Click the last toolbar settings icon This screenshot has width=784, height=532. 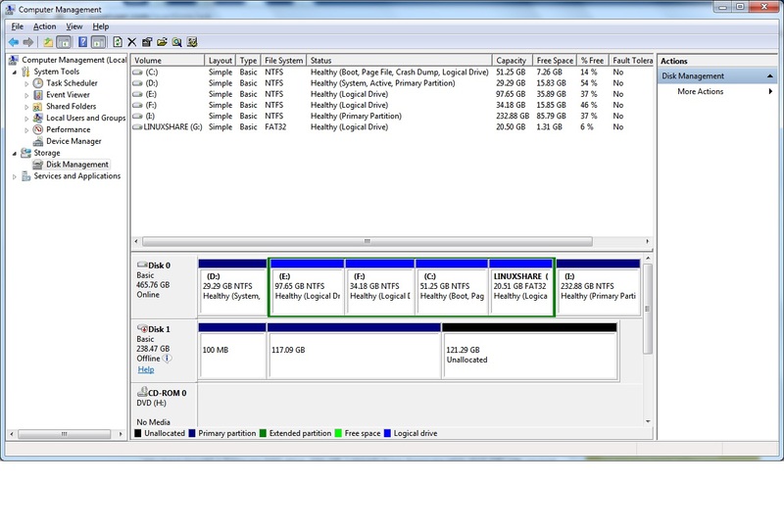tap(192, 42)
